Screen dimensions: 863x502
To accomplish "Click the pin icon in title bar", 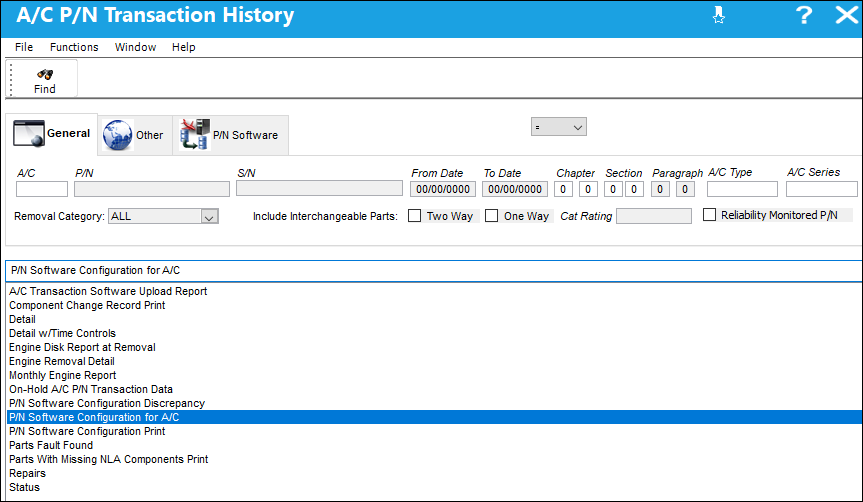I will pos(718,15).
